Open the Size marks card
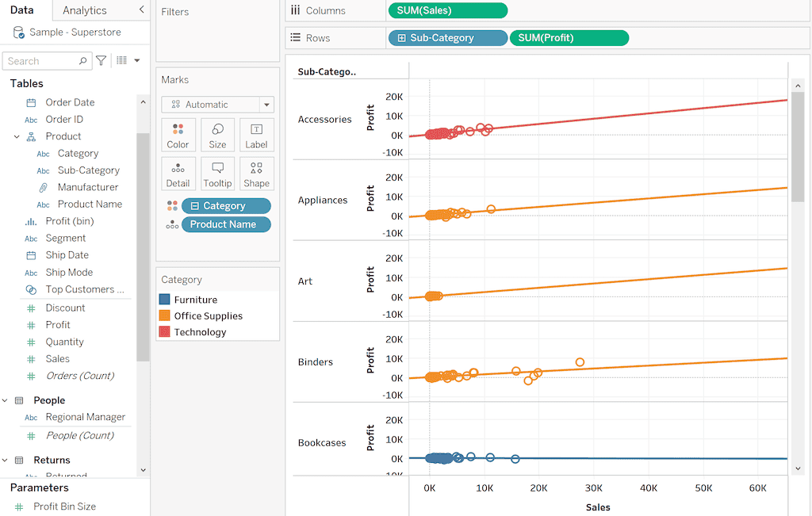 [217, 135]
